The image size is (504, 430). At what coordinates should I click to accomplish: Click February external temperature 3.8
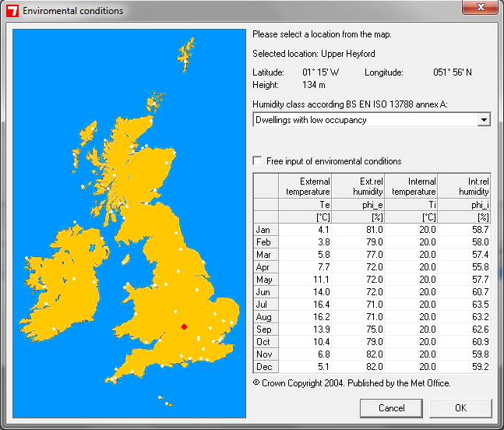305,242
